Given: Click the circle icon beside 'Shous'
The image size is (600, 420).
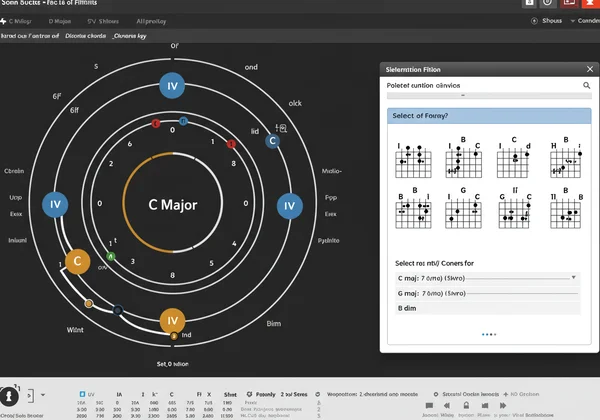Looking at the screenshot, I should [x=534, y=21].
